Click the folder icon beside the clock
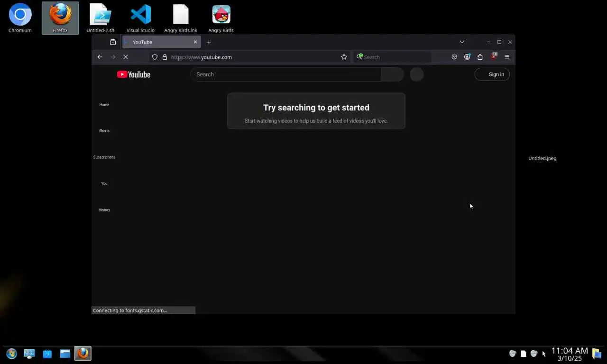 tap(597, 354)
